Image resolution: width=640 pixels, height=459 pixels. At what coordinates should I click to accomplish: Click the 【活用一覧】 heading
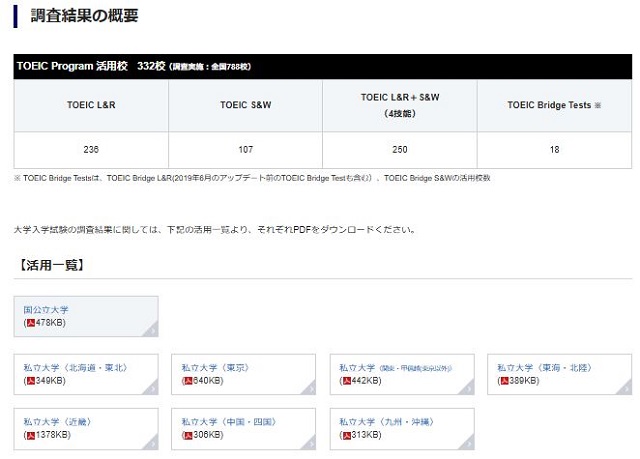coord(52,265)
